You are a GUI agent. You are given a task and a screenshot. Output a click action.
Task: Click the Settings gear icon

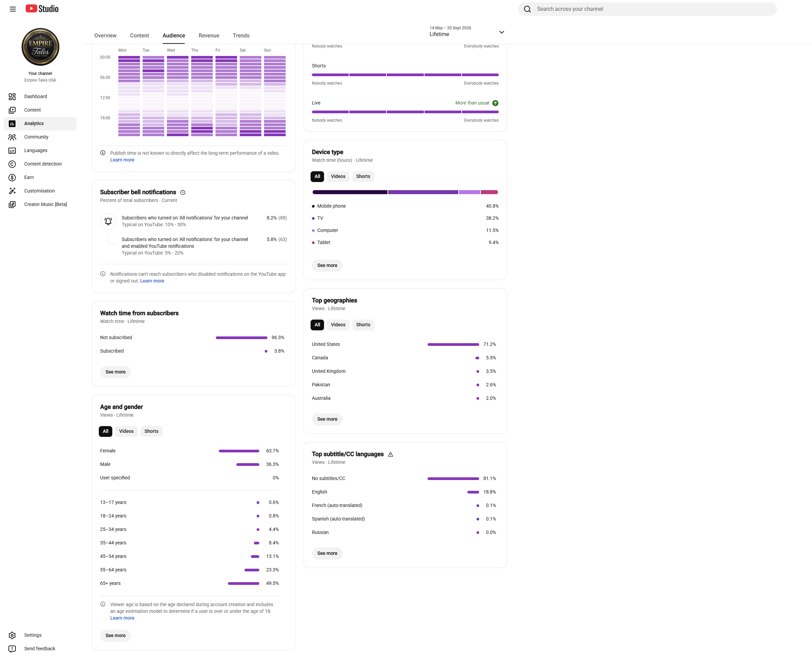pyautogui.click(x=12, y=635)
